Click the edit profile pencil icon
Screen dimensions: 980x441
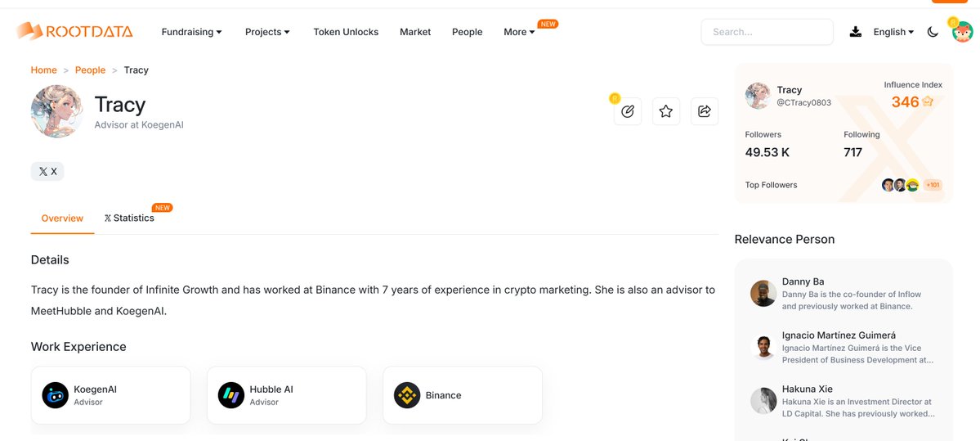(x=628, y=111)
